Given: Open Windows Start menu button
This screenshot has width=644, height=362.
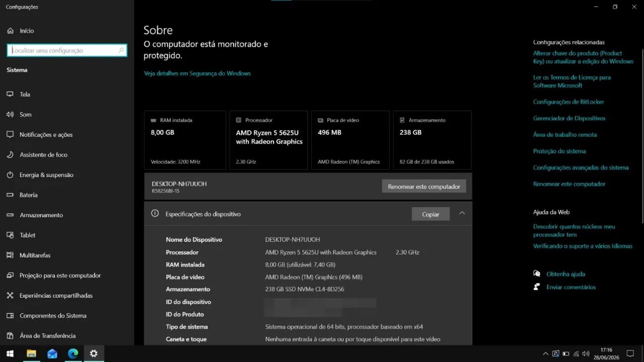Looking at the screenshot, I should 10,353.
